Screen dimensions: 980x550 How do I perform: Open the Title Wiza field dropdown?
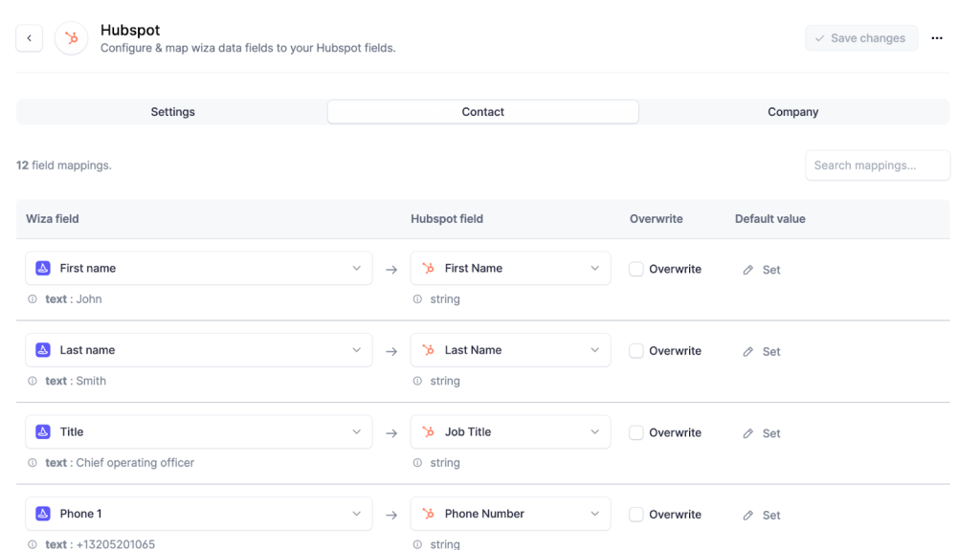[x=199, y=432]
